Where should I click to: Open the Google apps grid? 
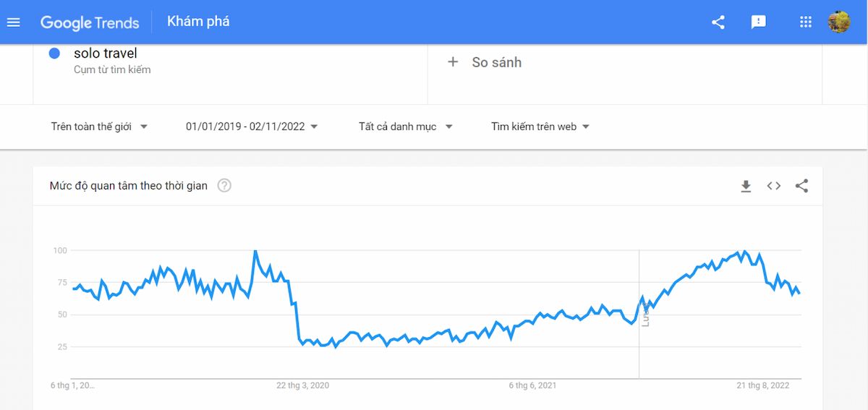tap(806, 22)
